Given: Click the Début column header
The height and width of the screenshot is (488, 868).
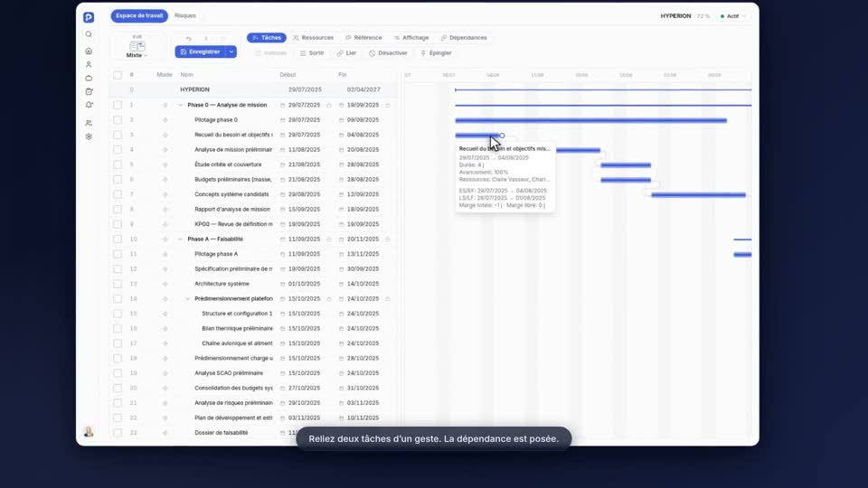Looking at the screenshot, I should (288, 75).
